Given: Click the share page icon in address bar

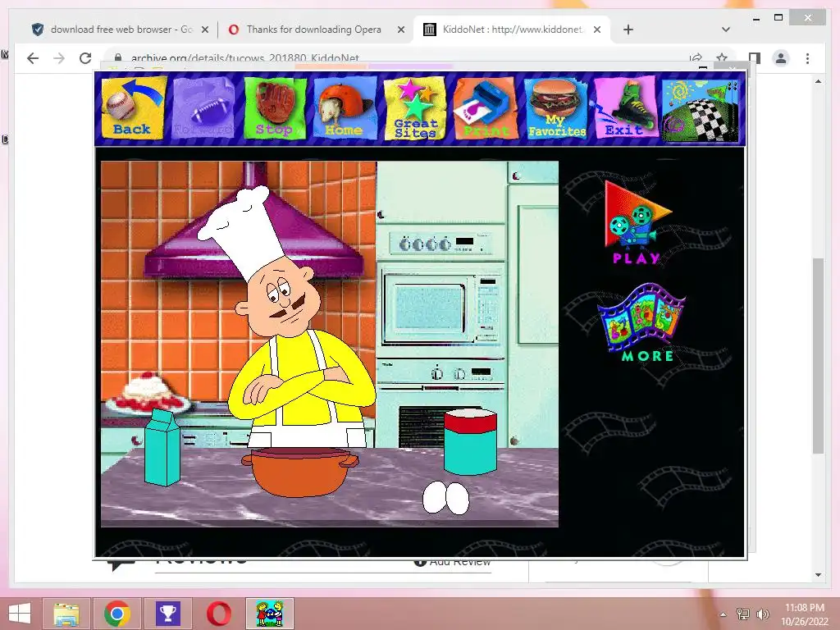Looking at the screenshot, I should pos(696,58).
